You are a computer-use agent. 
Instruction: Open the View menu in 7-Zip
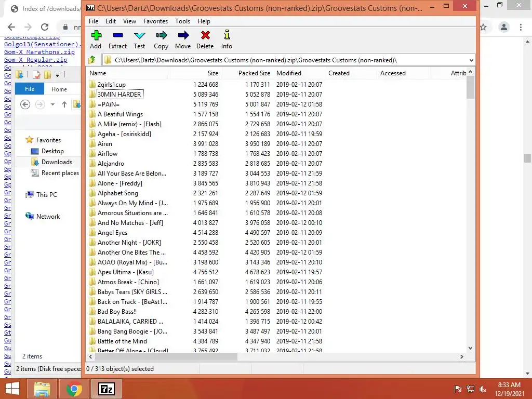click(129, 21)
